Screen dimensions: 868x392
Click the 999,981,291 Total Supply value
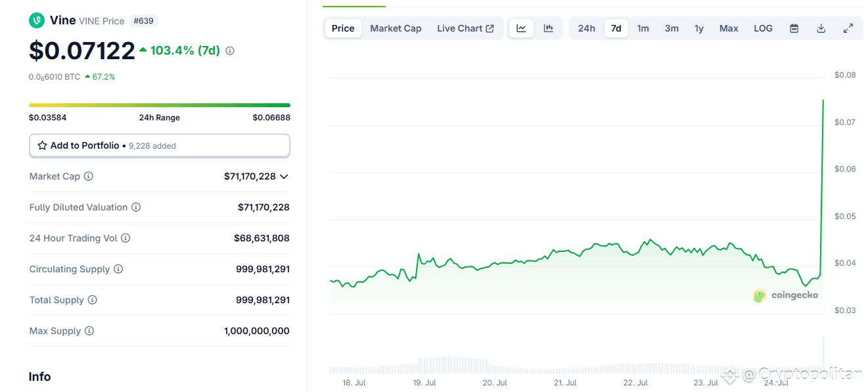263,300
